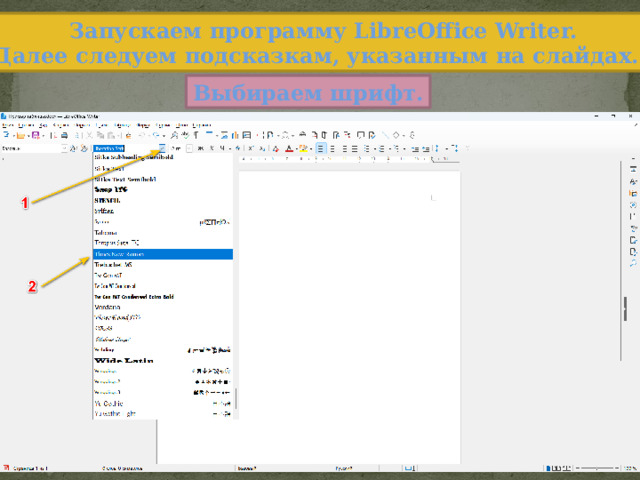
Task: Cut selection with the scissors icon
Action: click(x=89, y=135)
